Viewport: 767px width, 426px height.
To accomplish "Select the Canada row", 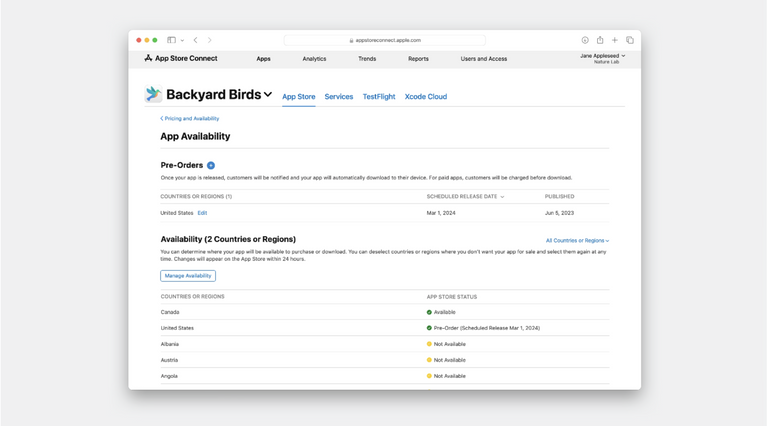I will (384, 312).
